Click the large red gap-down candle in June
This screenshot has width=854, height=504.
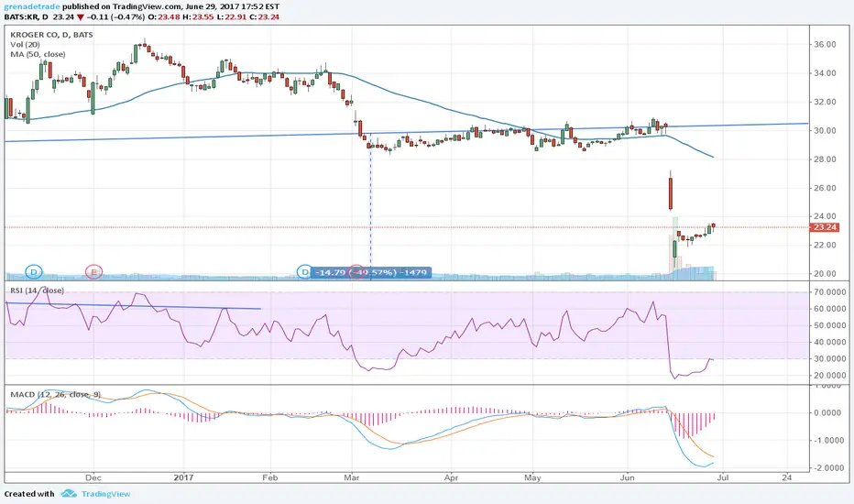coord(671,192)
